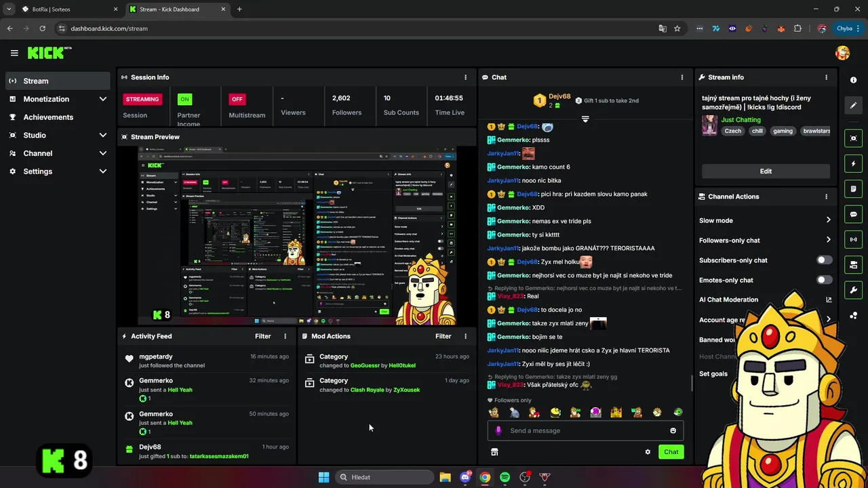Open Channel Actions three-dot menu

(x=826, y=197)
